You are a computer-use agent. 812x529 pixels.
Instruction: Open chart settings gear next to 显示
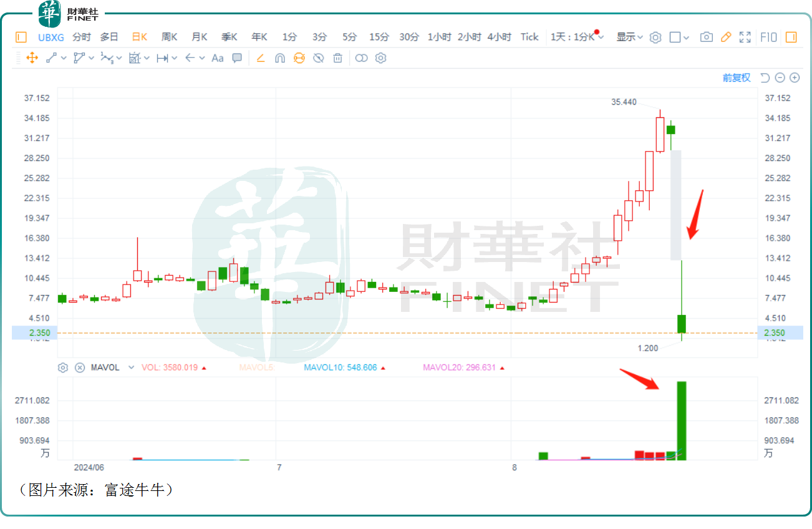click(x=655, y=37)
